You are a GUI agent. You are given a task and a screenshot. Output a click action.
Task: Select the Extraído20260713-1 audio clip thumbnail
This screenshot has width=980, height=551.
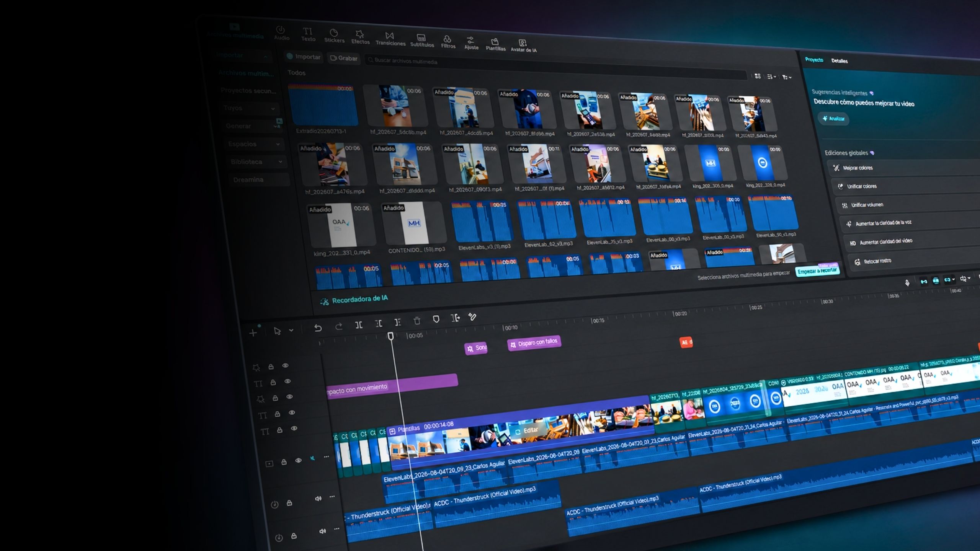tap(324, 105)
